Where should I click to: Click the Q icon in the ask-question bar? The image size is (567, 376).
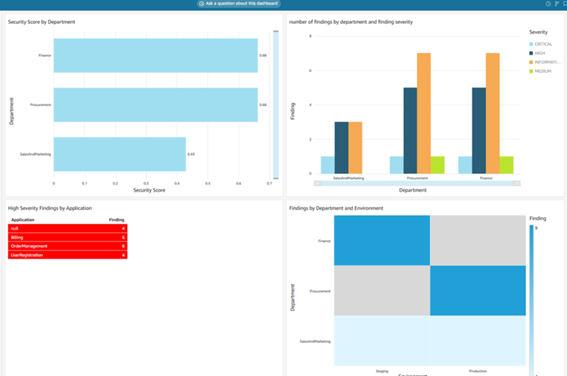(x=201, y=4)
